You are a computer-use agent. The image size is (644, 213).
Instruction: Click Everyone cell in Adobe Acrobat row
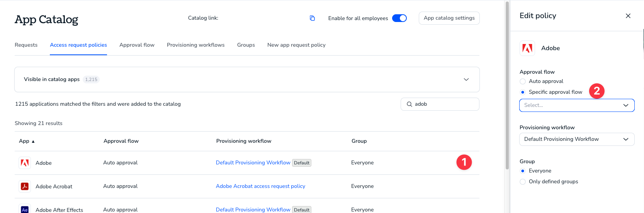tap(362, 186)
